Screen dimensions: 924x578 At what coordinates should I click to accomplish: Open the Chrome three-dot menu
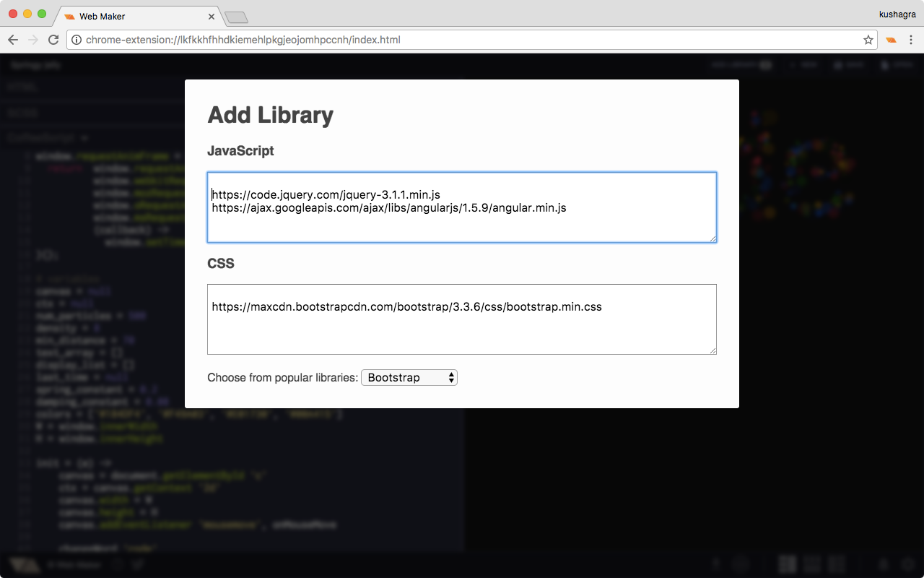(911, 40)
